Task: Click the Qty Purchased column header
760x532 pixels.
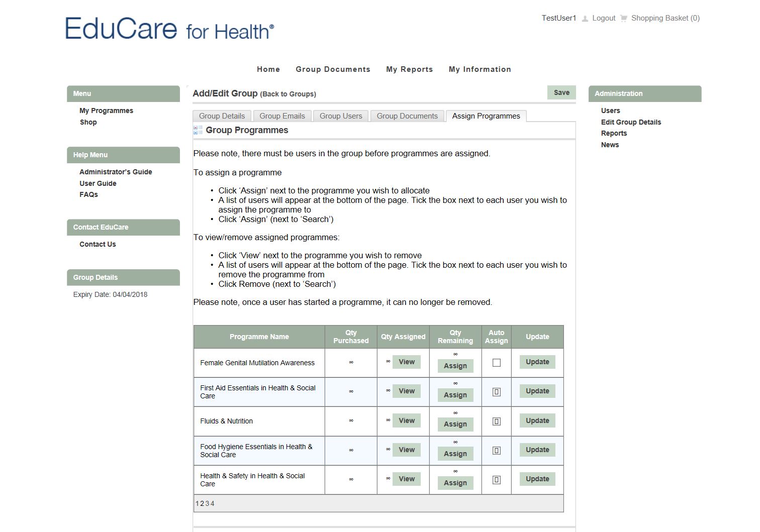Action: 351,337
